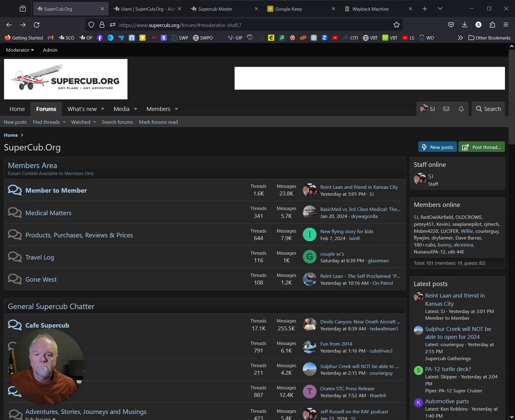The image size is (515, 420).
Task: Open the alerts bell icon in navbar
Action: coord(461,109)
